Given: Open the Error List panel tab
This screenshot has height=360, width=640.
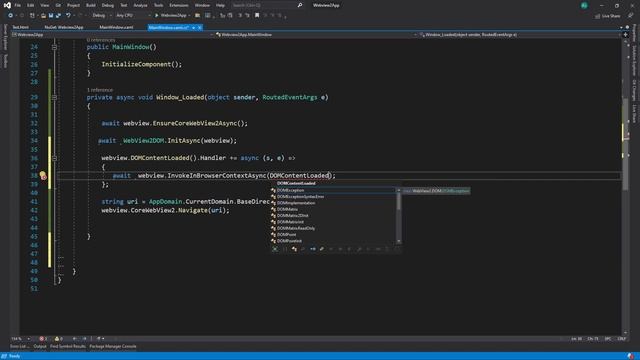Looking at the screenshot, I should pos(20,347).
